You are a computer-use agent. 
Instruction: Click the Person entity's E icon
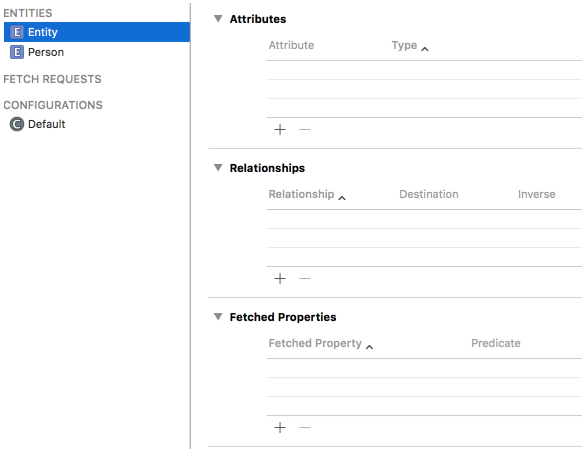click(x=17, y=52)
